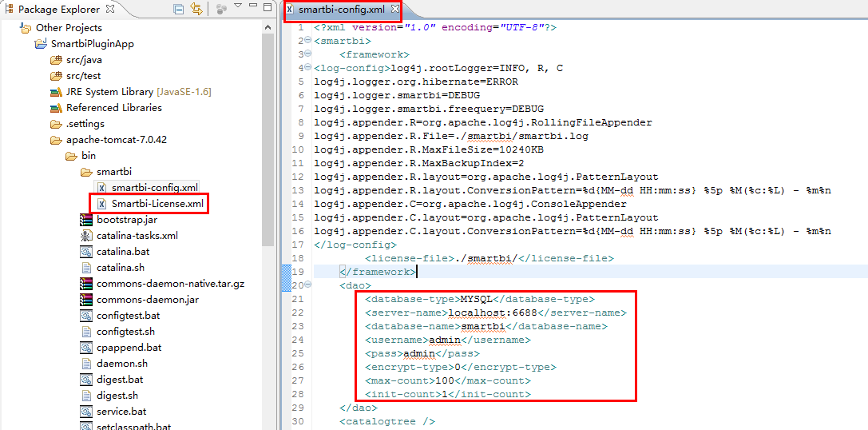
Task: Click the Package Explorer scrollbar up arrow
Action: 268,28
